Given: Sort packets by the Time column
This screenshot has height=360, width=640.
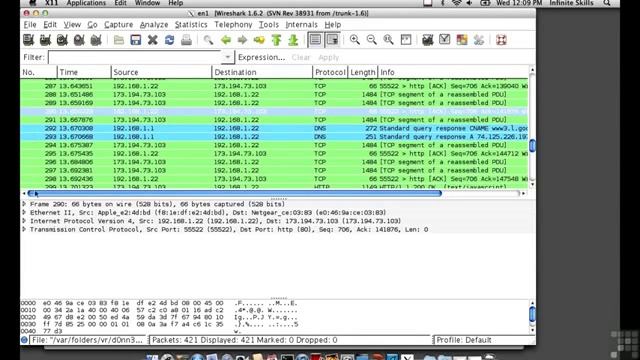Looking at the screenshot, I should [84, 72].
